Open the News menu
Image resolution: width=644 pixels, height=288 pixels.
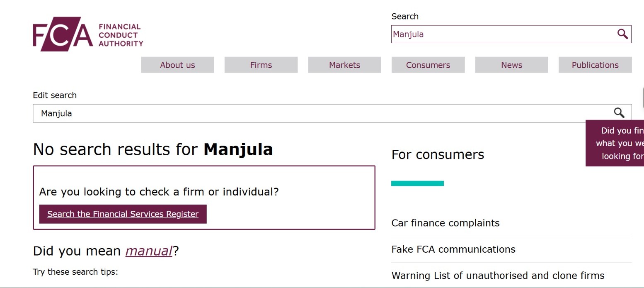(x=511, y=65)
